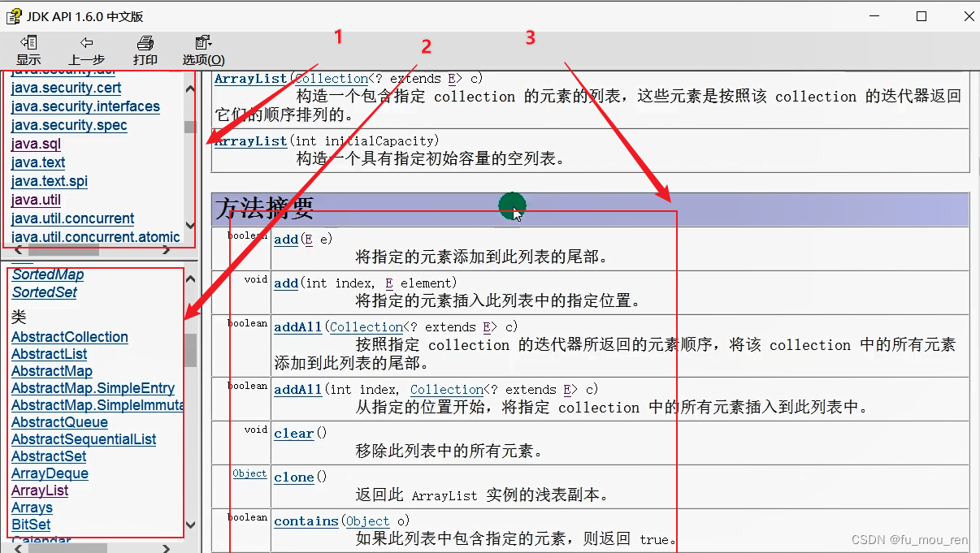Open the java.security.interfaces package link
This screenshot has height=553, width=980.
[x=85, y=106]
